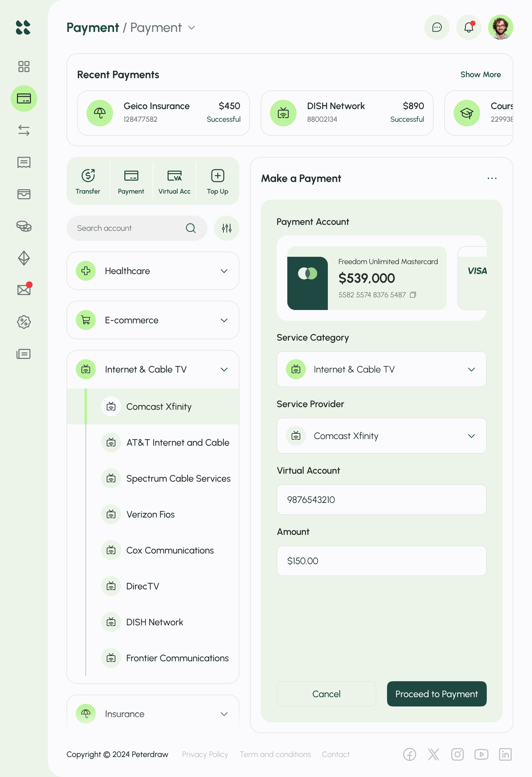Open the wallet icon in the sidebar
Image resolution: width=532 pixels, height=777 pixels.
tap(24, 194)
